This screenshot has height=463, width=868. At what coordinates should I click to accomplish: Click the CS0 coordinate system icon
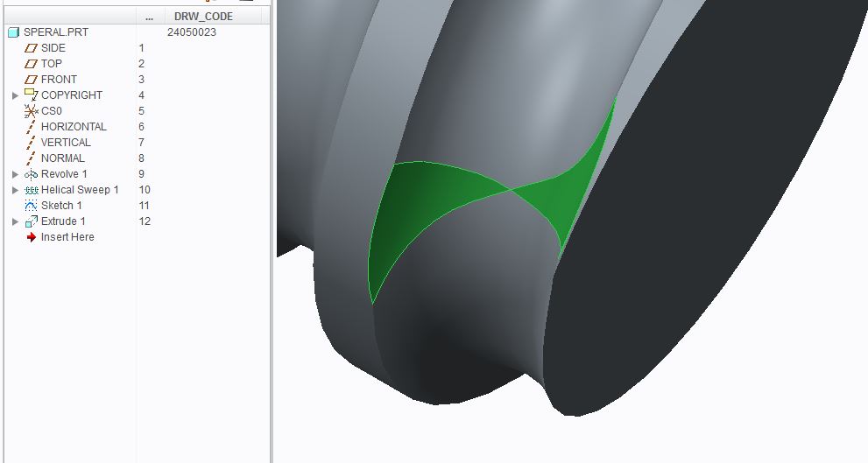point(31,111)
